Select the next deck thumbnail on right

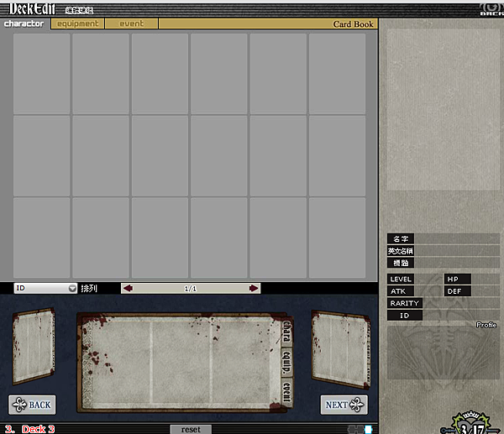pyautogui.click(x=341, y=349)
